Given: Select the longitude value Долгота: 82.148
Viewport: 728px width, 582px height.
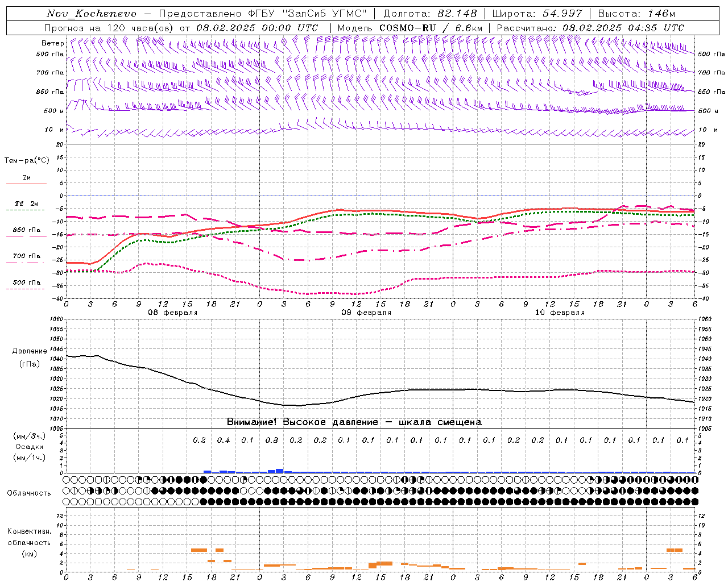Looking at the screenshot, I should tap(430, 14).
